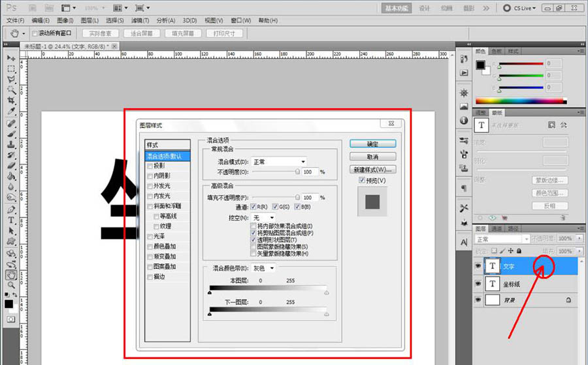The width and height of the screenshot is (588, 365).
Task: Switch to the 色板 swatches tab
Action: [x=496, y=52]
